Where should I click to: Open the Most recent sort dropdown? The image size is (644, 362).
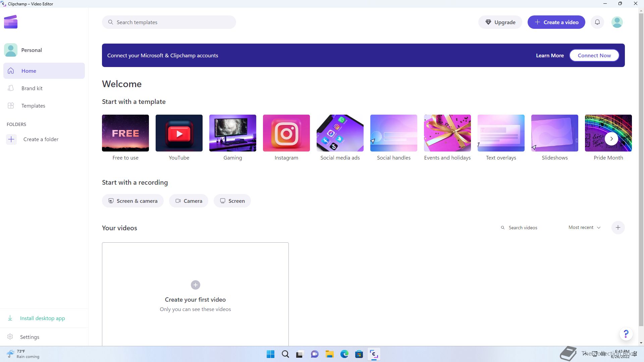pos(584,228)
